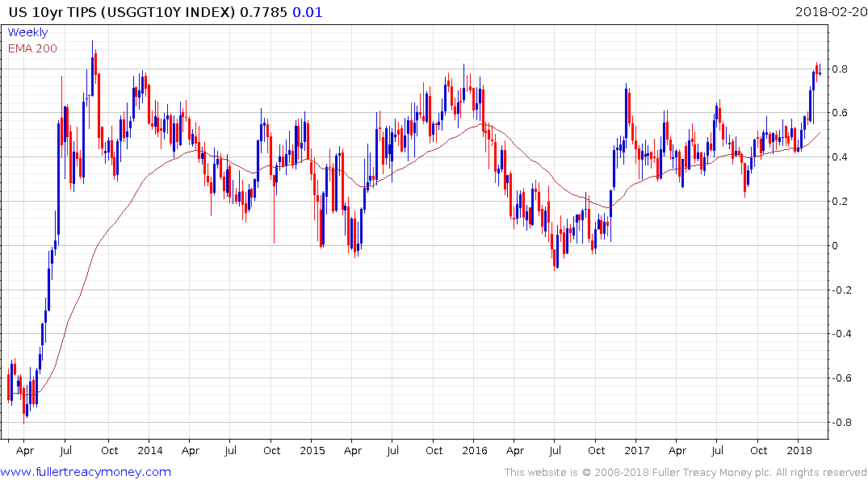This screenshot has width=868, height=484.
Task: Click the 2015 label on time axis
Action: (312, 450)
